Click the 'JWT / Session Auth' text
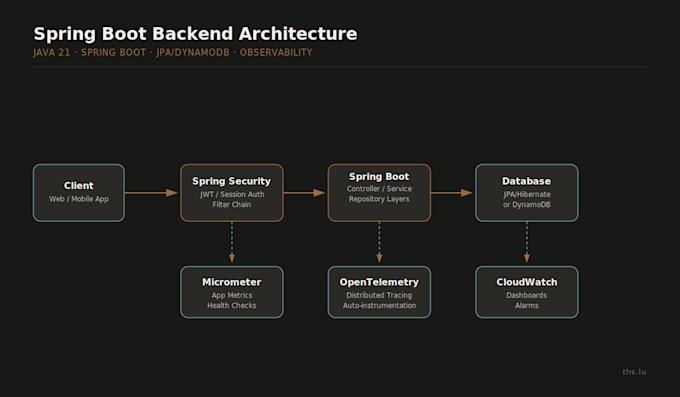 232,194
